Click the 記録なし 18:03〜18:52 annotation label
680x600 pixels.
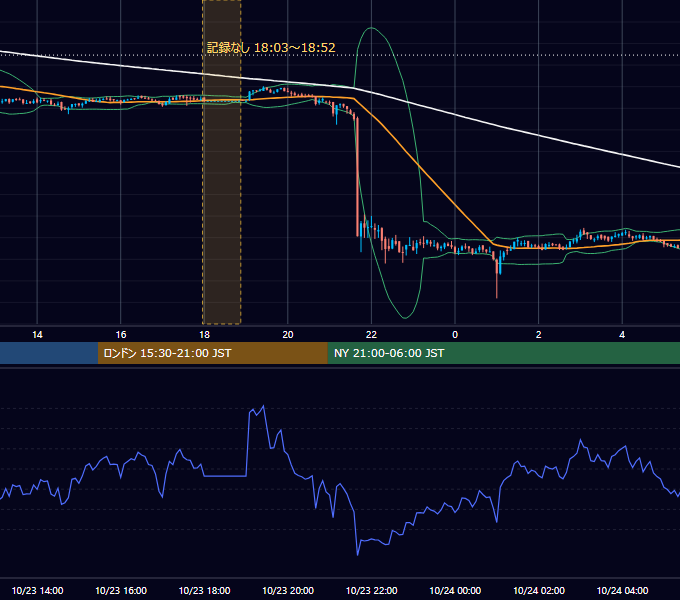tap(271, 48)
